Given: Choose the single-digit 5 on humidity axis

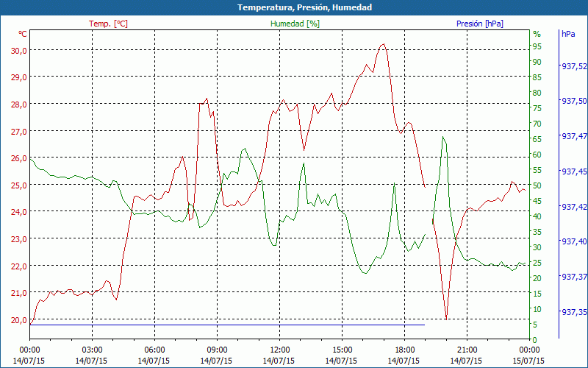Looking at the screenshot, I should point(535,325).
